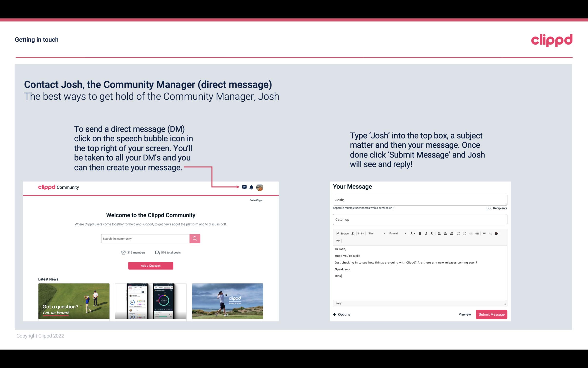This screenshot has width=588, height=368.
Task: Click Go to Clippd link
Action: (256, 200)
